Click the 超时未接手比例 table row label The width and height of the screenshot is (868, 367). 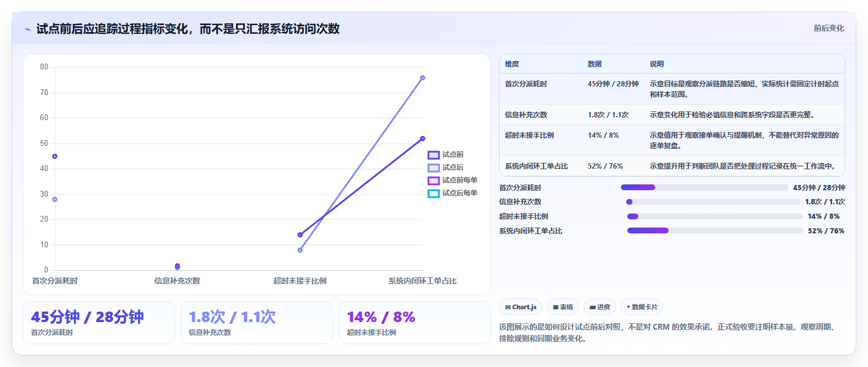click(x=529, y=135)
